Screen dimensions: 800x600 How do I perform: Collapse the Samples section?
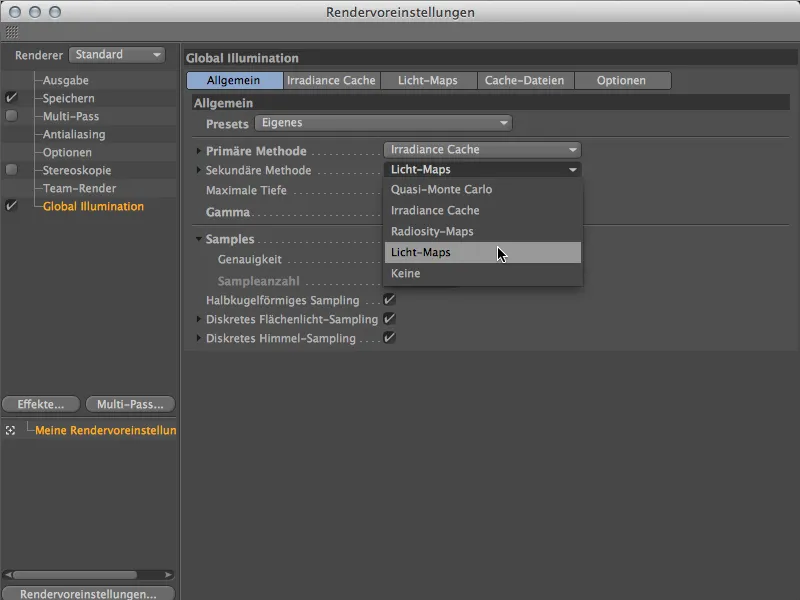198,239
